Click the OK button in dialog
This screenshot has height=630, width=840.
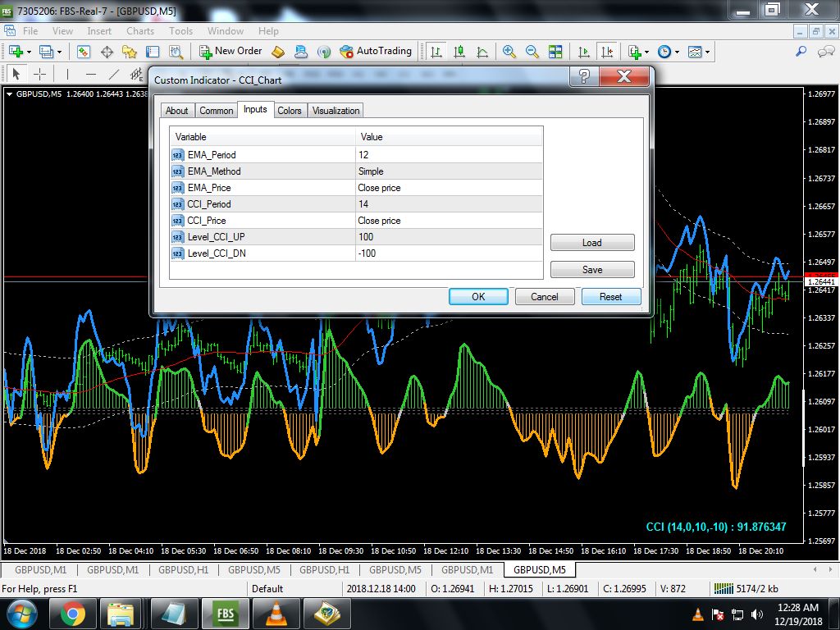tap(478, 297)
